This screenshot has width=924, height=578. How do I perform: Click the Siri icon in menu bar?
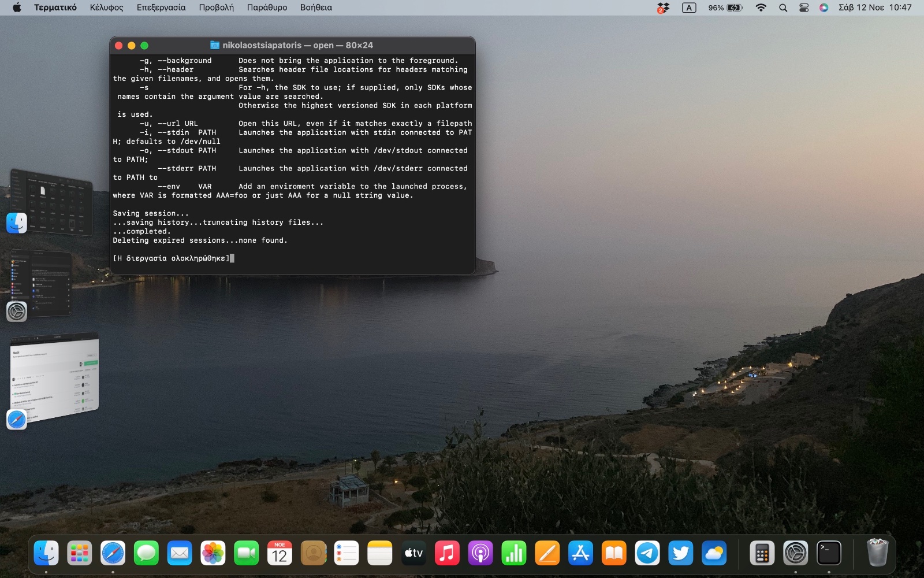824,8
